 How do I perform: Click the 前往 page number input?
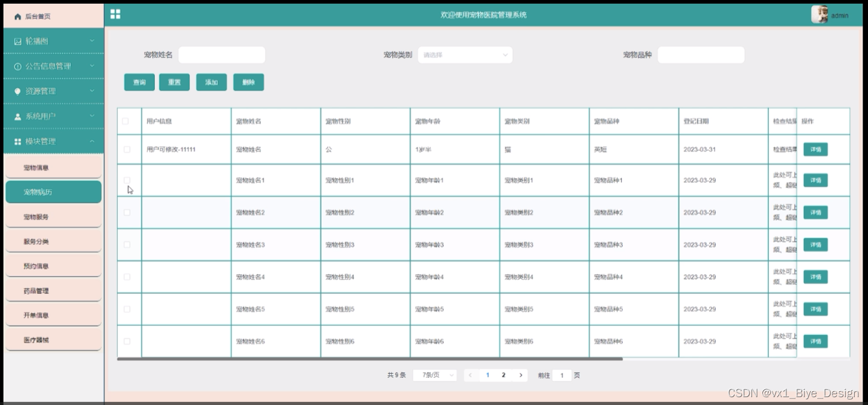click(562, 375)
